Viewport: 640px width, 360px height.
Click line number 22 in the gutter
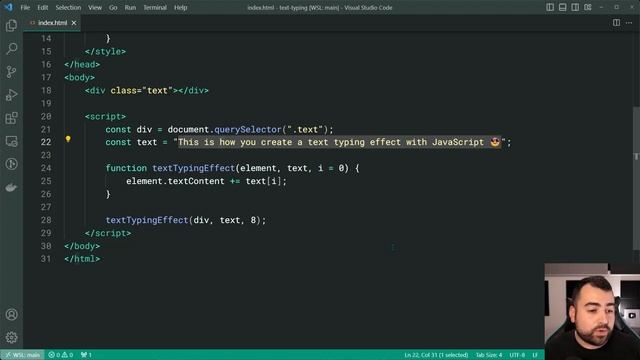[x=46, y=142]
